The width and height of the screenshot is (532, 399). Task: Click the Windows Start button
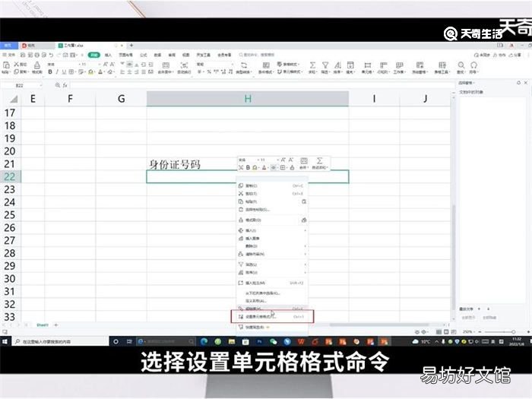click(x=5, y=341)
